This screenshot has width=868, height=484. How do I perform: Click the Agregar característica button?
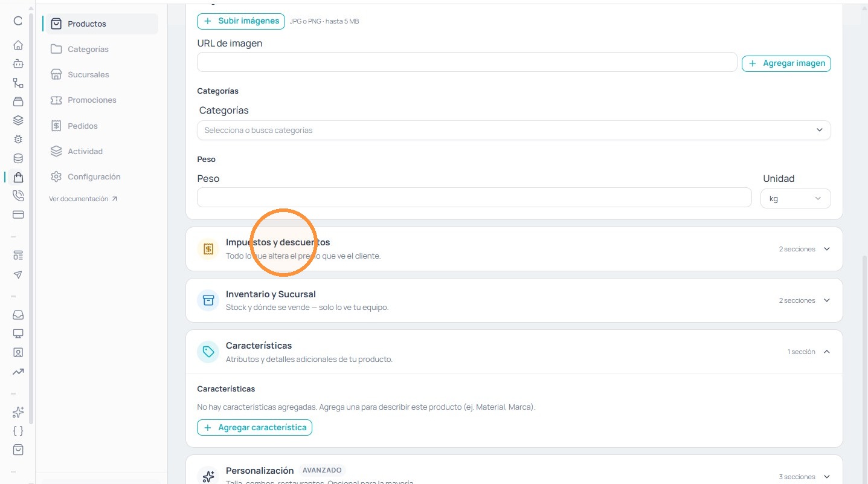[x=255, y=427]
